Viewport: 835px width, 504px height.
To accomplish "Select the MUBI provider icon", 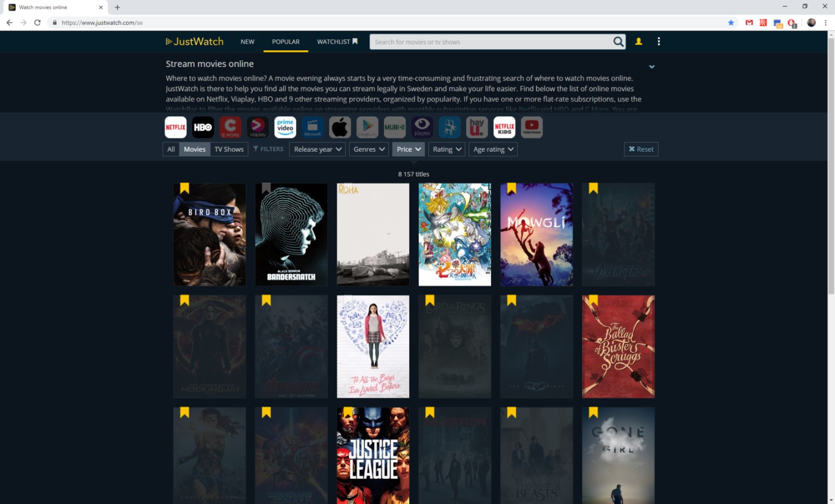I will pyautogui.click(x=395, y=127).
